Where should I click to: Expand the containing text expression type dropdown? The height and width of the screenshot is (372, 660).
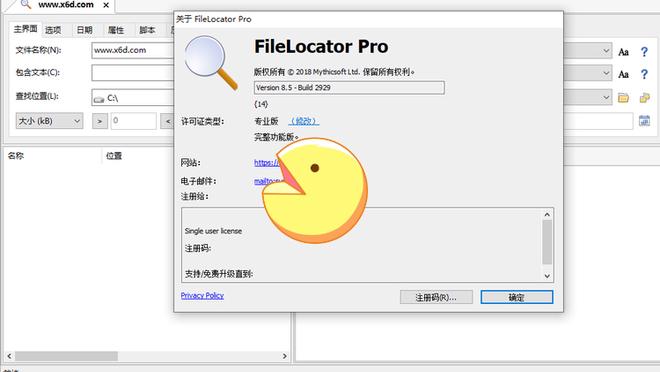click(606, 73)
